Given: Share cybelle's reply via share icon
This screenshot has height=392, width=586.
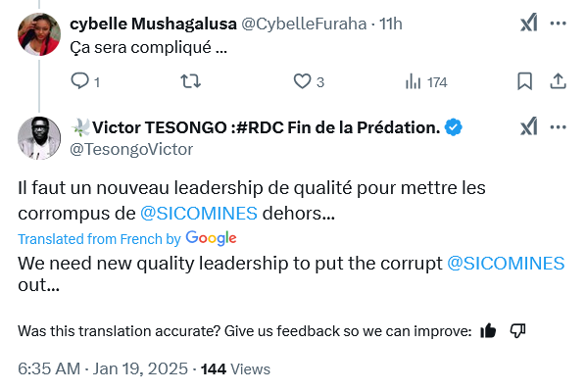Looking at the screenshot, I should (x=558, y=81).
